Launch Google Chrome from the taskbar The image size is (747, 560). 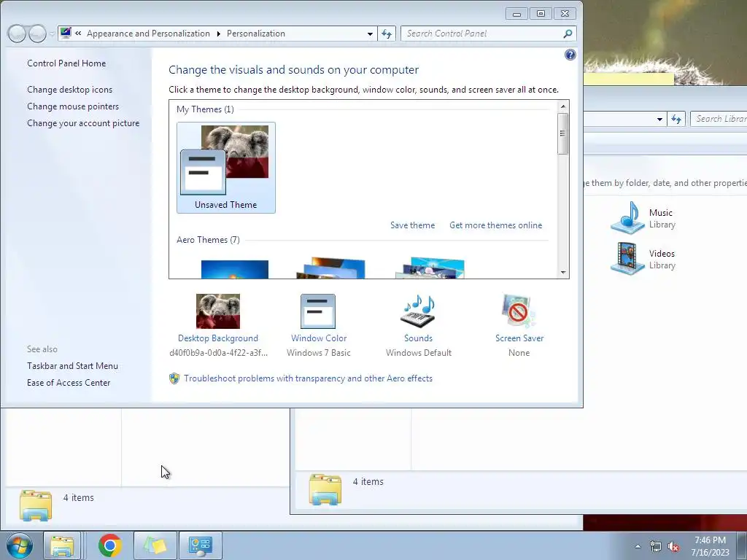click(x=110, y=545)
